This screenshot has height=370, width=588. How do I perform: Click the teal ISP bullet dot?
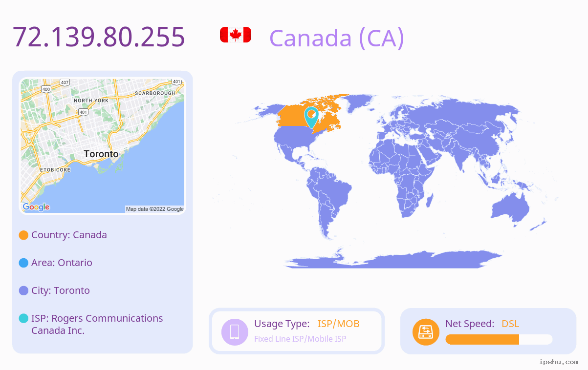point(23,318)
